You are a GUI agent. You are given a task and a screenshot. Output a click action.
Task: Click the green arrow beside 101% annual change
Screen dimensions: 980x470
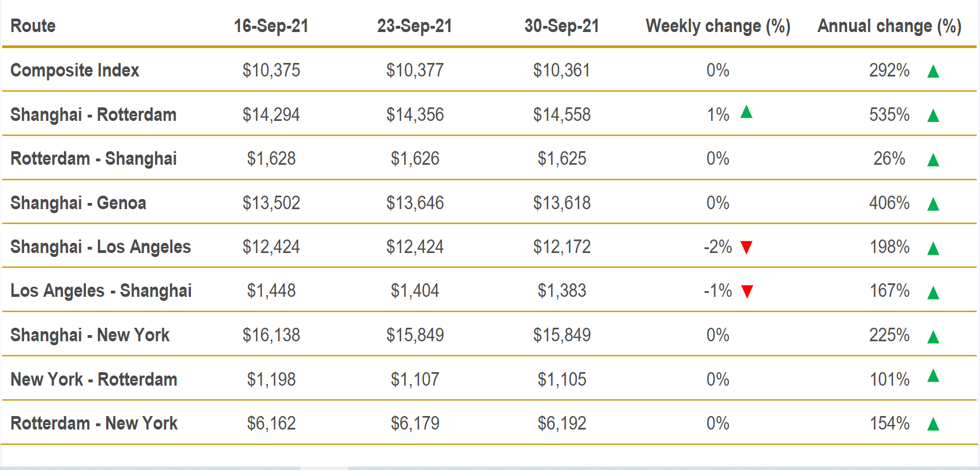[933, 376]
